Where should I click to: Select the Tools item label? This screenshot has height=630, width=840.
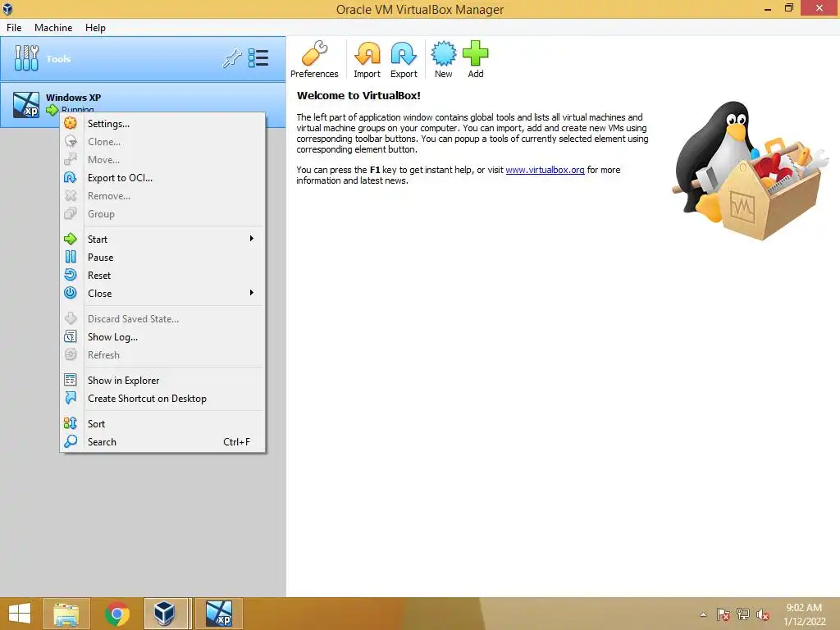tap(58, 59)
